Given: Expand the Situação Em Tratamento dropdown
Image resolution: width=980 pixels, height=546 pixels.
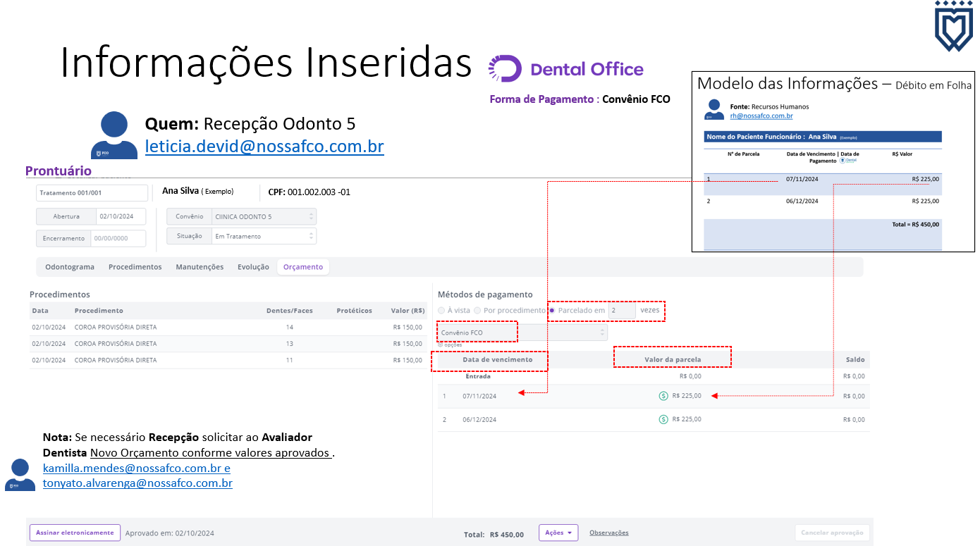Looking at the screenshot, I should 264,236.
